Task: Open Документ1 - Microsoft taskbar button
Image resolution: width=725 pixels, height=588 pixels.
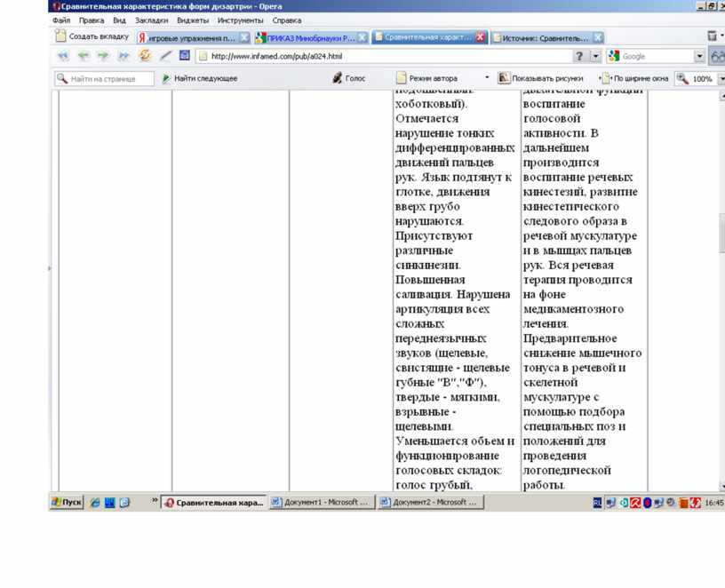Action: (320, 502)
